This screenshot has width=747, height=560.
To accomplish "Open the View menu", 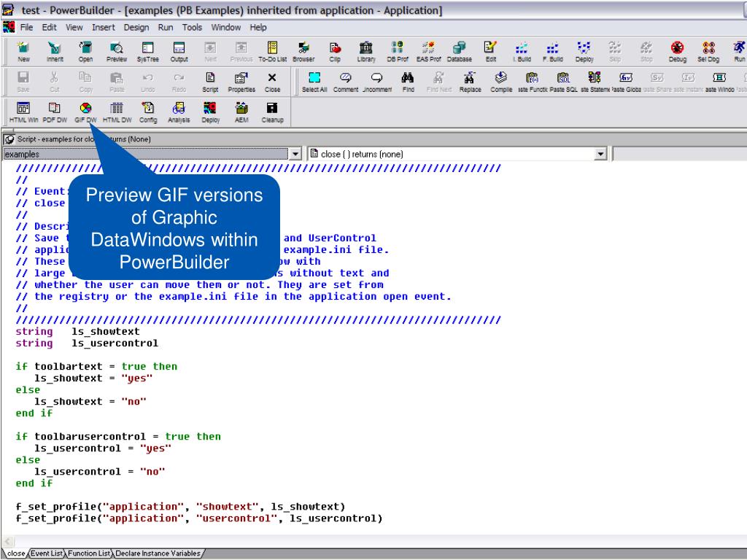I will [x=74, y=27].
